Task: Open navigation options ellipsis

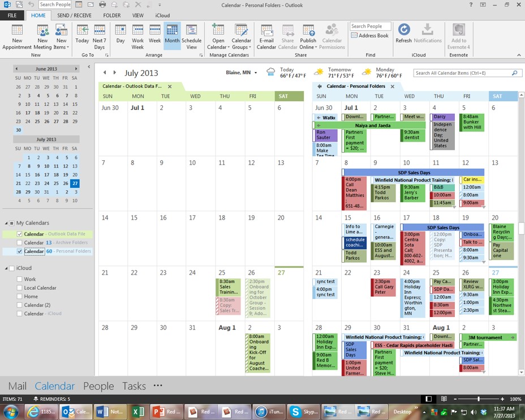Action: (x=158, y=385)
